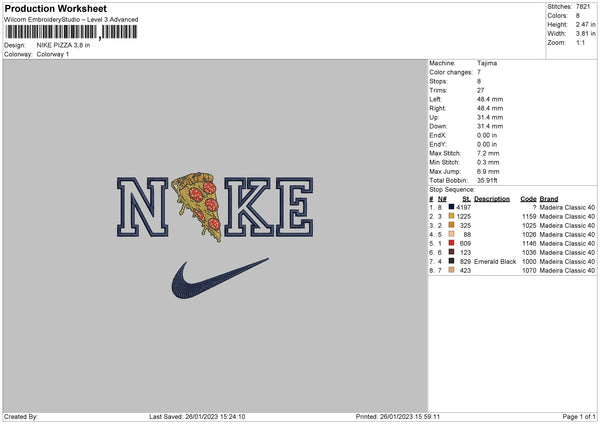
Task: Click the Wilcom EmbroideryStudio Level 3 Advanced text
Action: click(71, 20)
